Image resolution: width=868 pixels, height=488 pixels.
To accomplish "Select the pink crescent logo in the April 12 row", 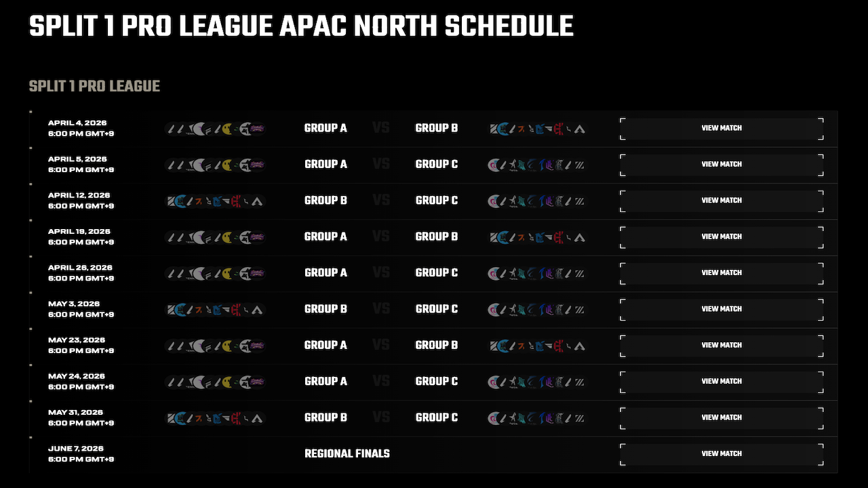I will point(493,201).
